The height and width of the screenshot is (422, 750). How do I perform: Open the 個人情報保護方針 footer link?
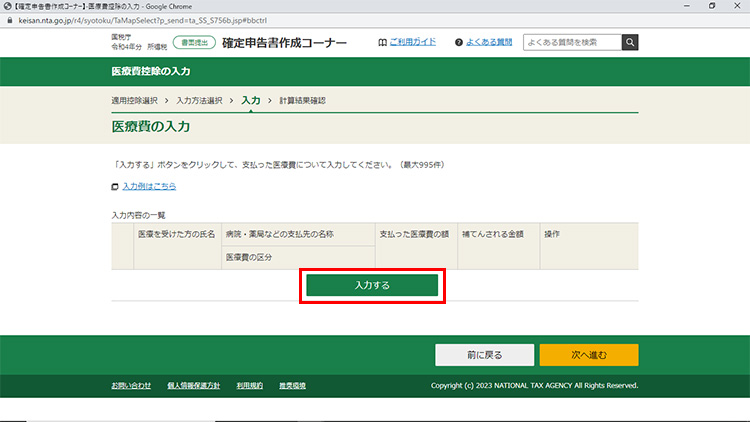(193, 385)
